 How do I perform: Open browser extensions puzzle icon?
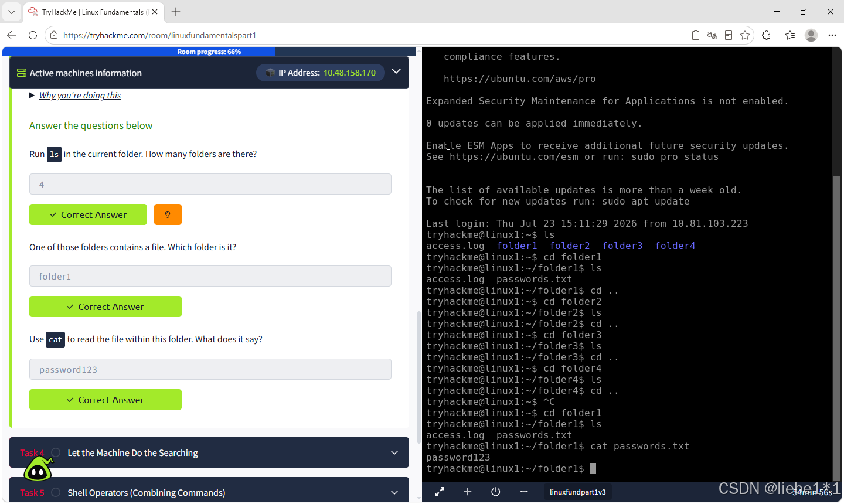pos(767,35)
